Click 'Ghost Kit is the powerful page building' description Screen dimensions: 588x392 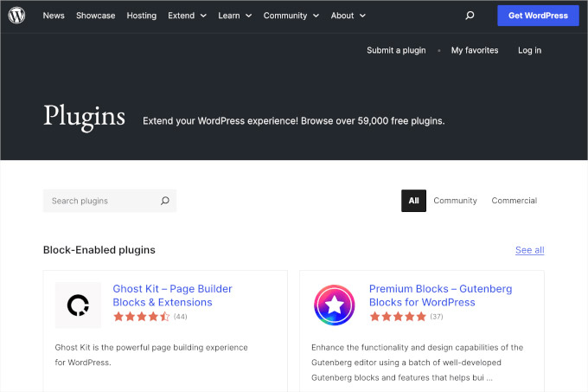pyautogui.click(x=151, y=355)
